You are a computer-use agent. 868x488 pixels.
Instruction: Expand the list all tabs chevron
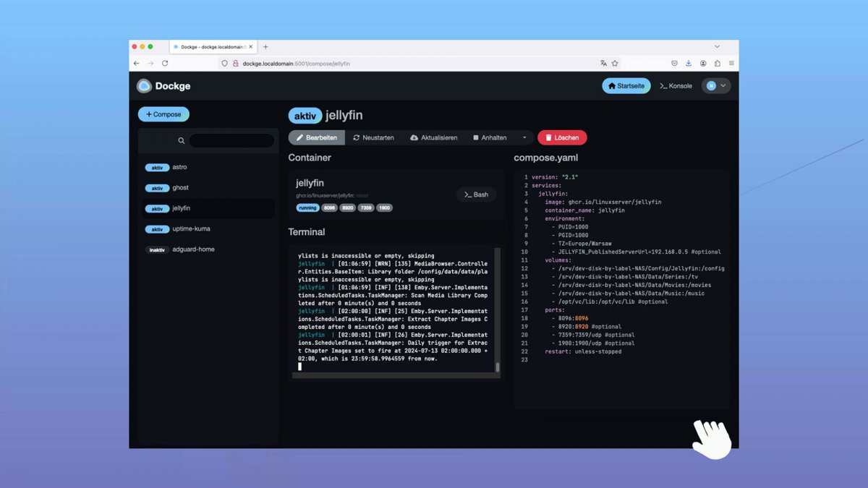pos(718,47)
